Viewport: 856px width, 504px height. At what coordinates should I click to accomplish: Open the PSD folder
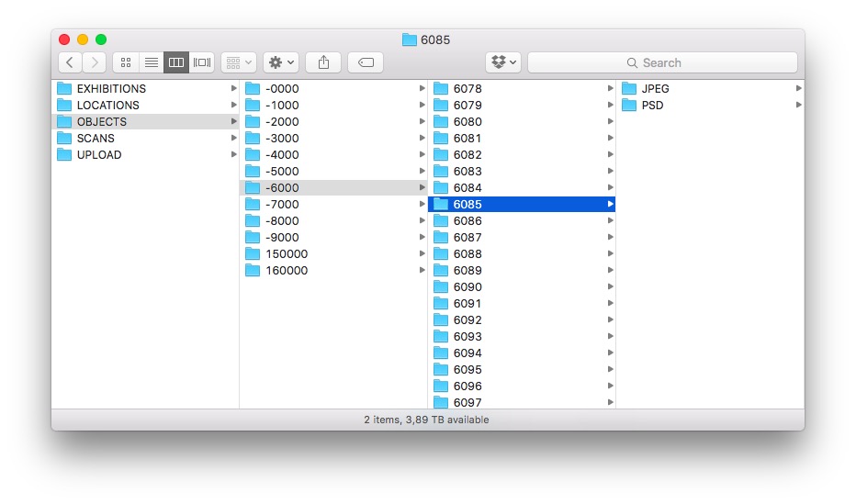tap(710, 105)
